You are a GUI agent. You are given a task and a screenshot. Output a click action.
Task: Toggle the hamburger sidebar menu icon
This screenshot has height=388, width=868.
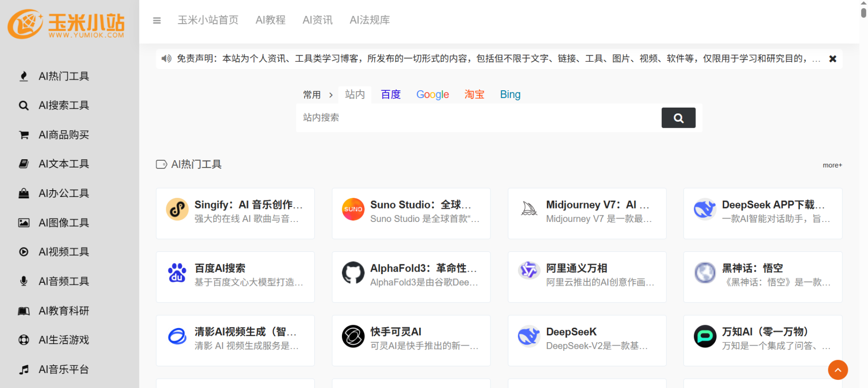point(157,20)
